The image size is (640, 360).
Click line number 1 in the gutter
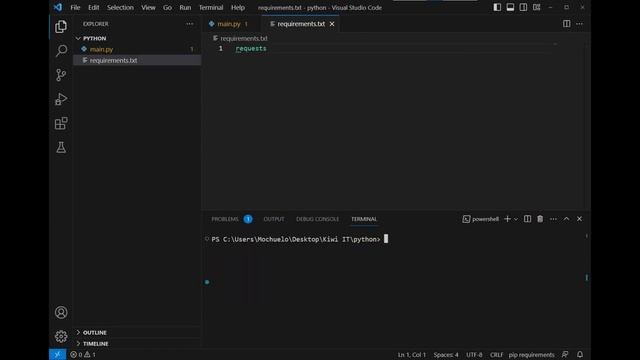click(x=221, y=49)
